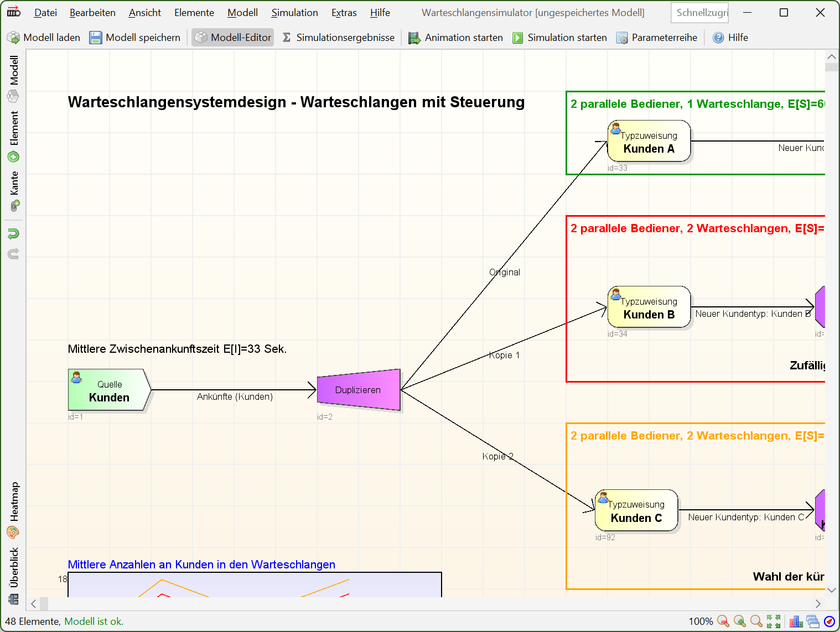This screenshot has width=840, height=632.
Task: Click the Kopie 1 edge label
Action: 505,355
